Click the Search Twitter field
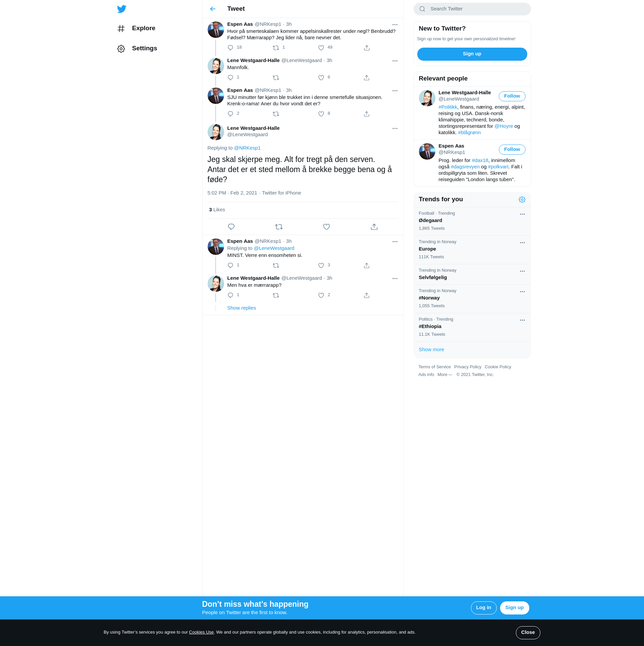The width and height of the screenshot is (644, 646). (472, 9)
